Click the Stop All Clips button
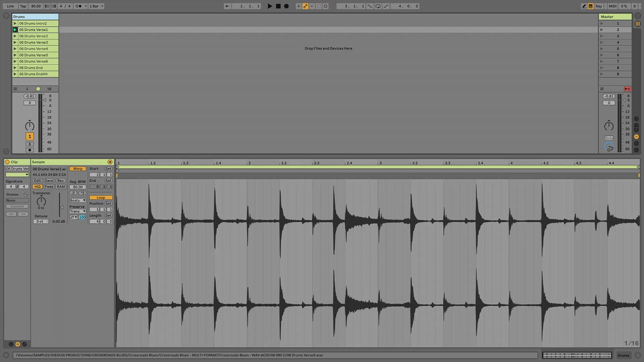The height and width of the screenshot is (362, 644). (627, 88)
